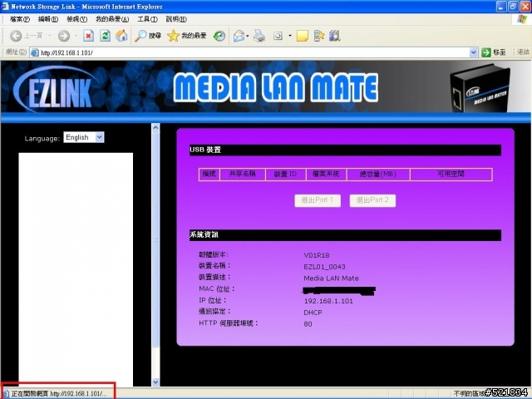Click the 退出Port 2 button
Viewport: 532px width, 399px height.
[372, 200]
